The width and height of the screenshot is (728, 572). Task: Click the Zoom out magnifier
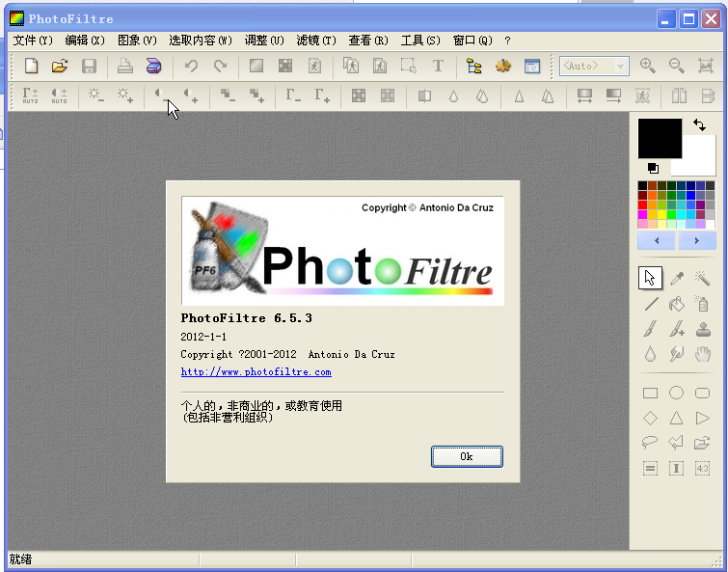coord(677,66)
